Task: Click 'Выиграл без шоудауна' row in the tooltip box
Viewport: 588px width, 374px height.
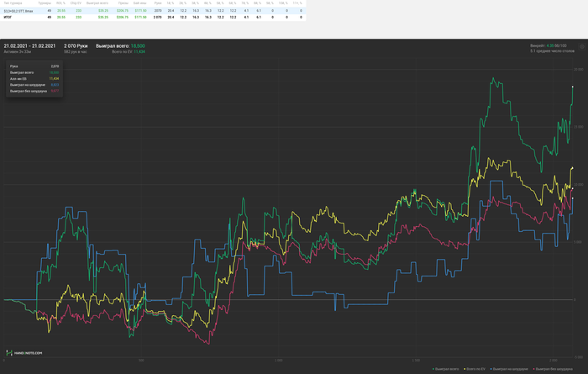Action: pyautogui.click(x=34, y=91)
